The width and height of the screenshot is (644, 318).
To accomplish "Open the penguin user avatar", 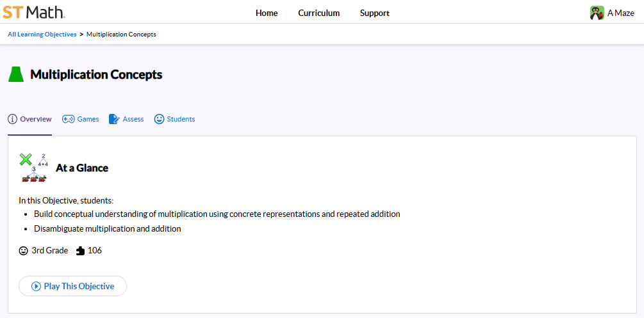I will [x=597, y=13].
